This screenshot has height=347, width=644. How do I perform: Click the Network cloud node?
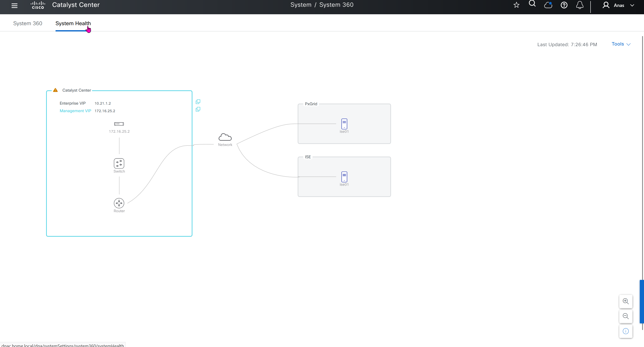225,137
